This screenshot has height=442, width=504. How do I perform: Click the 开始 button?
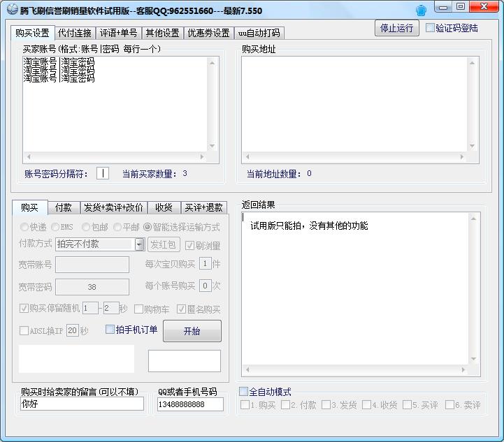click(x=192, y=331)
